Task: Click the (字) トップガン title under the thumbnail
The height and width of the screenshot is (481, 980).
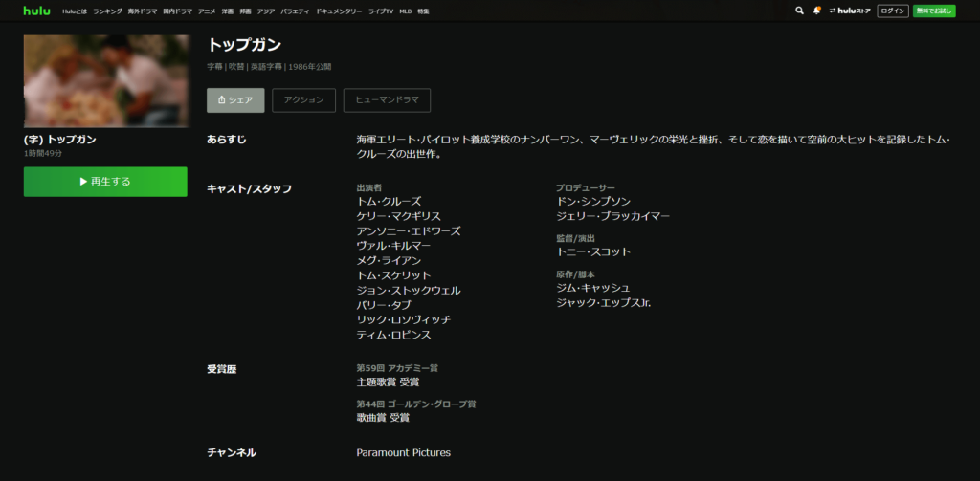Action: (x=60, y=140)
